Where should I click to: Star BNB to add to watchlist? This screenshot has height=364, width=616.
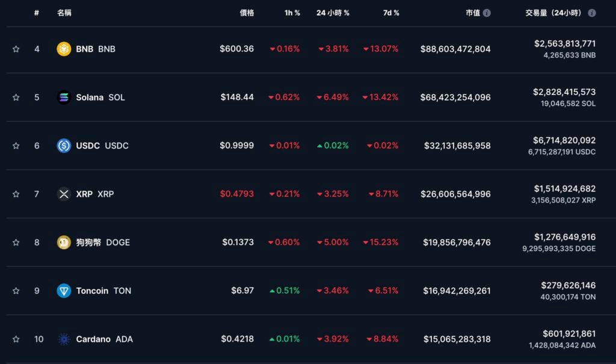(x=16, y=49)
